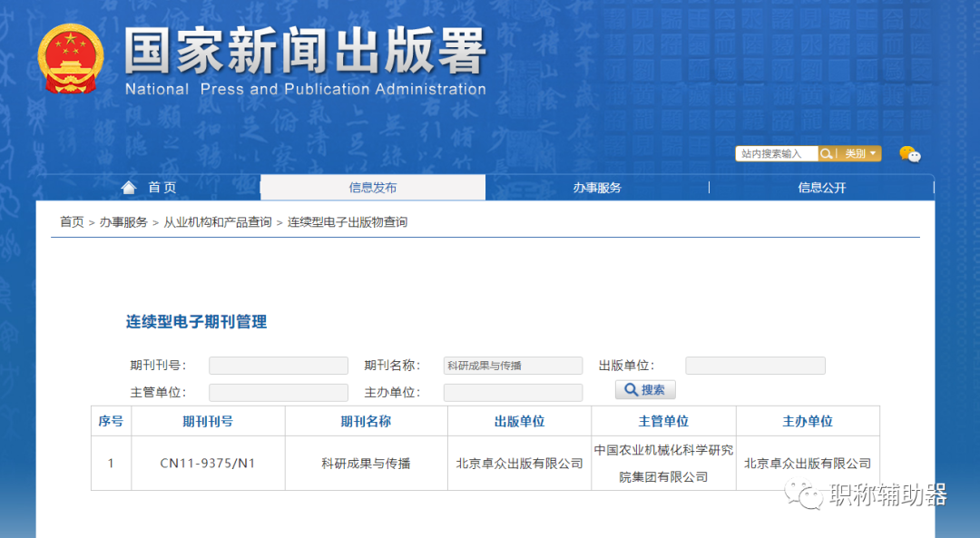Click the 站内搜索输入 search box
This screenshot has height=538, width=980.
[x=776, y=153]
